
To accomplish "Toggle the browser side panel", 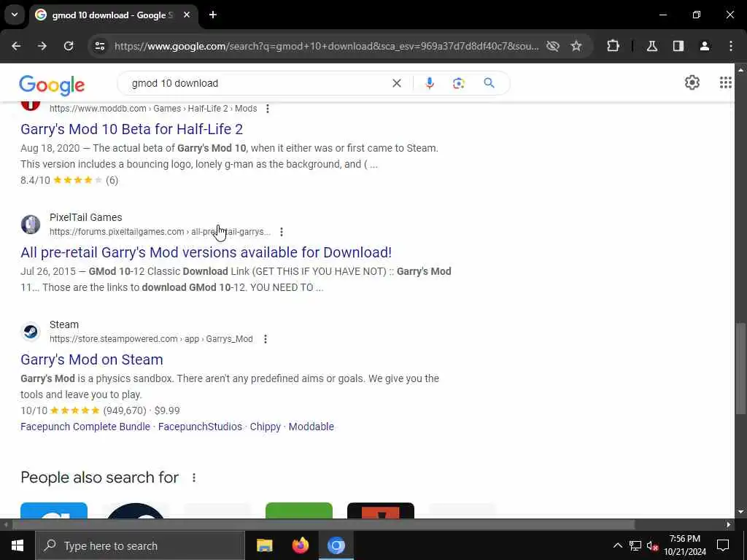I will [x=678, y=46].
